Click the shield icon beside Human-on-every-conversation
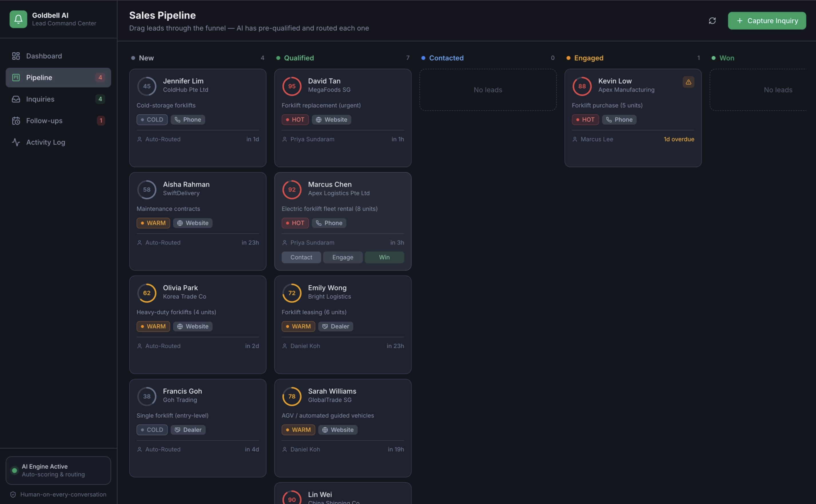816x504 pixels. click(13, 494)
